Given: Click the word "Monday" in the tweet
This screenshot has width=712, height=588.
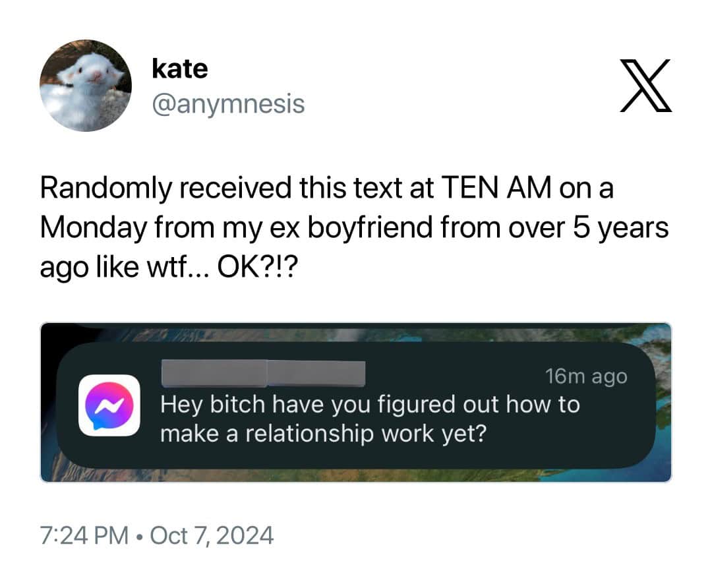Looking at the screenshot, I should click(94, 227).
